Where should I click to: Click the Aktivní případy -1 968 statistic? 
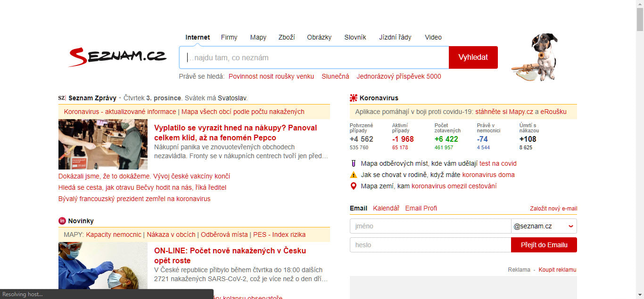point(403,137)
